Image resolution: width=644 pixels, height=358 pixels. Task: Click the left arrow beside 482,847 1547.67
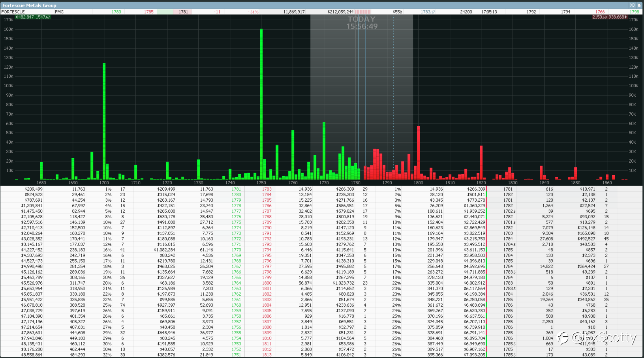click(16, 17)
